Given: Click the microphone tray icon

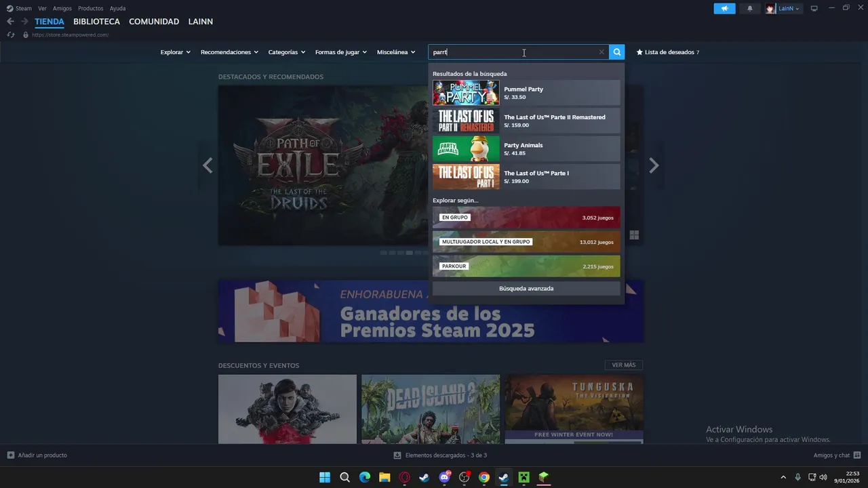Looking at the screenshot, I should 797,477.
